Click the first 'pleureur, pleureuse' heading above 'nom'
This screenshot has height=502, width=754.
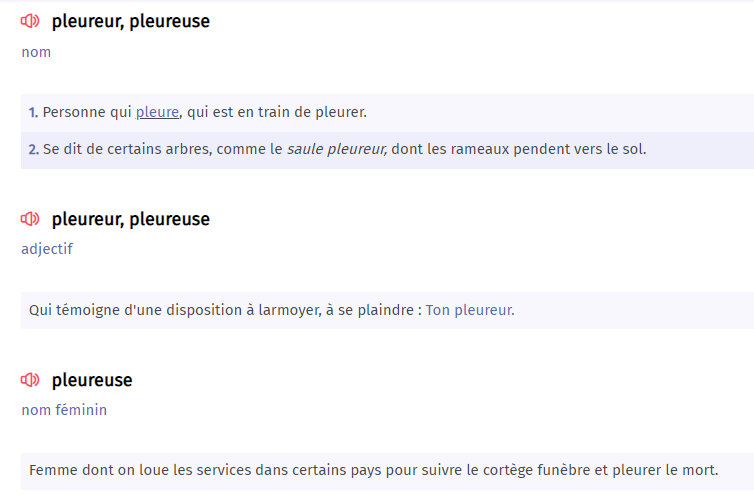[131, 22]
